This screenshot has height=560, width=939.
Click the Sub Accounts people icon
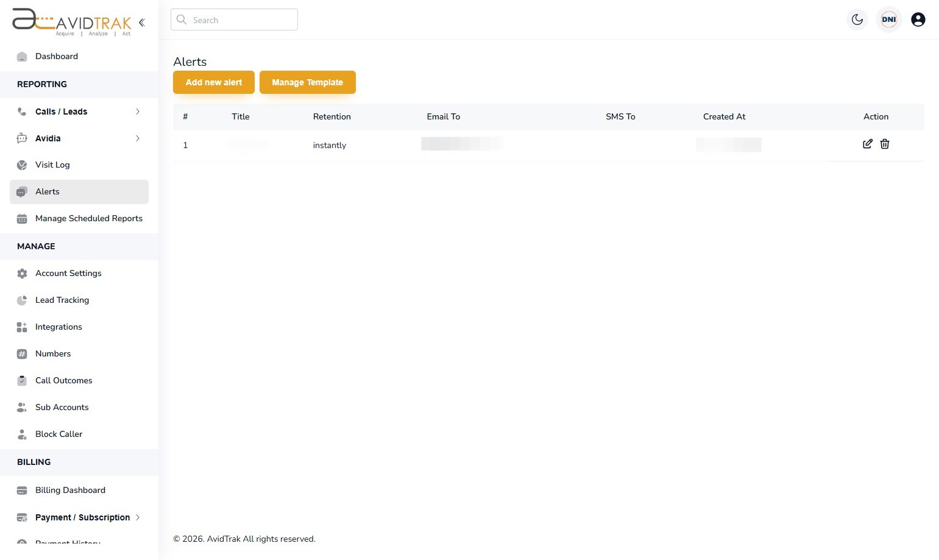click(22, 408)
